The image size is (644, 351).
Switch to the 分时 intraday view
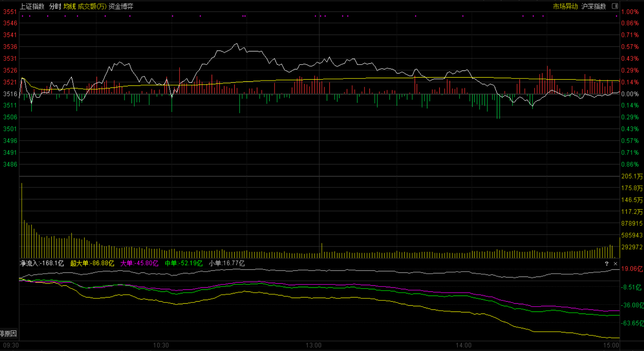pos(55,6)
